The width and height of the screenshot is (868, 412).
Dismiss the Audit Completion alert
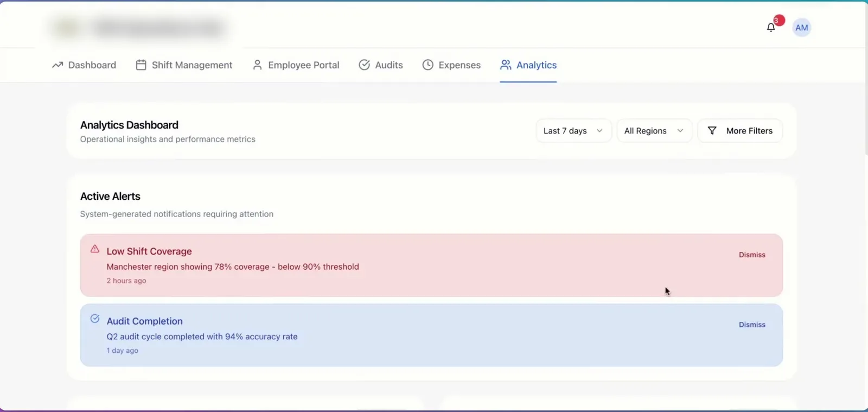tap(752, 325)
